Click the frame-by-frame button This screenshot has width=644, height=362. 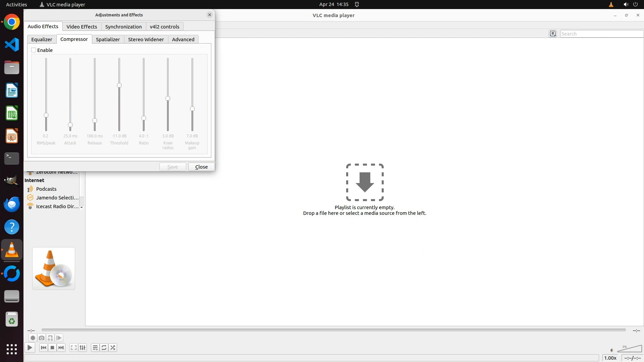click(x=59, y=338)
